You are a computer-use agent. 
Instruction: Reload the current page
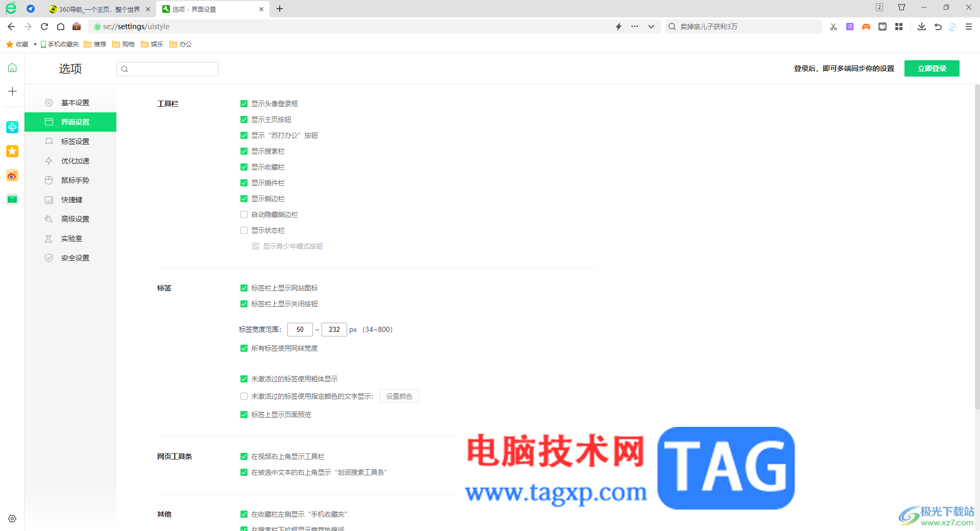point(44,27)
